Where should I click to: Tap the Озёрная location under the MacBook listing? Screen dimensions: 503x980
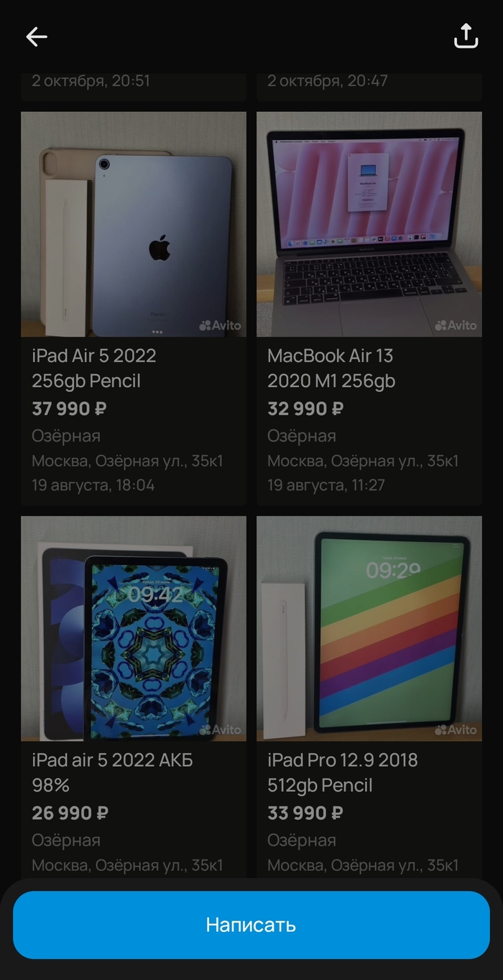click(x=302, y=436)
